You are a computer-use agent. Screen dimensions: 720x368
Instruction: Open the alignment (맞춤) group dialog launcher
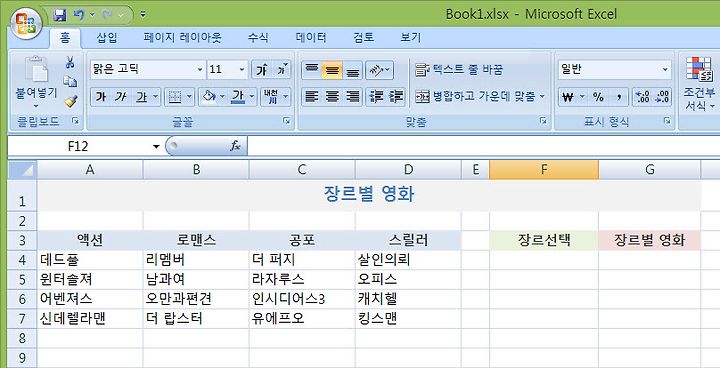[x=543, y=121]
